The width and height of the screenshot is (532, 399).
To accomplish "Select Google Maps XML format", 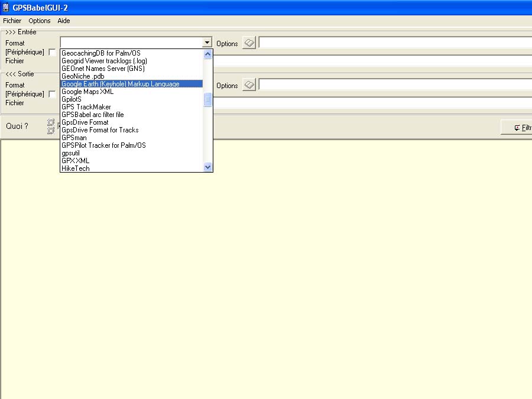I will 87,92.
